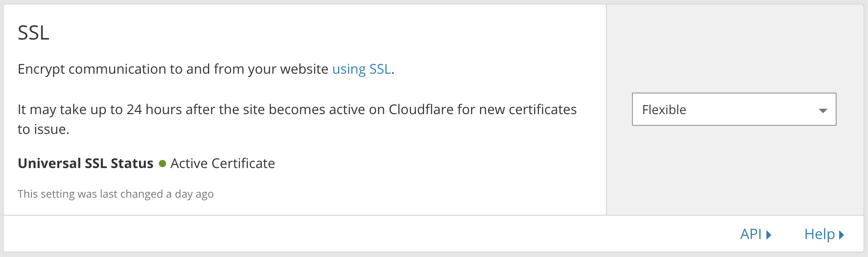Click the "to issue." line of the notice
This screenshot has height=257, width=868.
pyautogui.click(x=44, y=129)
